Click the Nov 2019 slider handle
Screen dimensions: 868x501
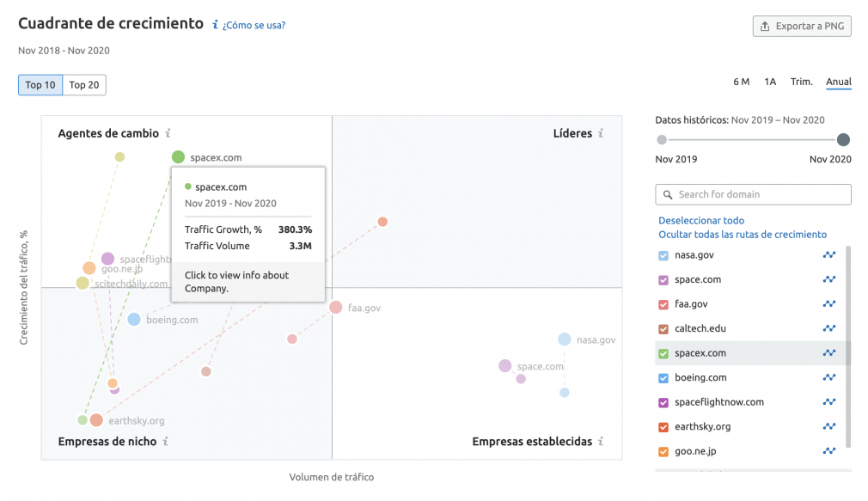[662, 139]
